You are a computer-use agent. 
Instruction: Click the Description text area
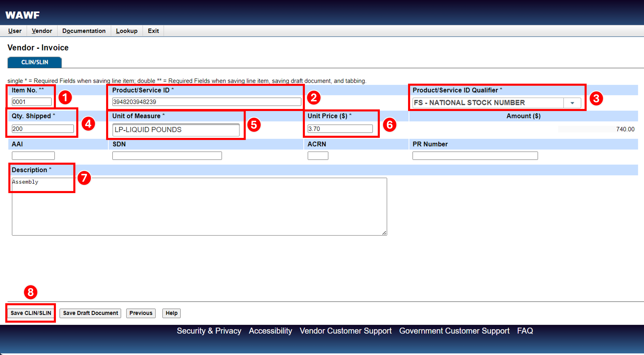[199, 206]
